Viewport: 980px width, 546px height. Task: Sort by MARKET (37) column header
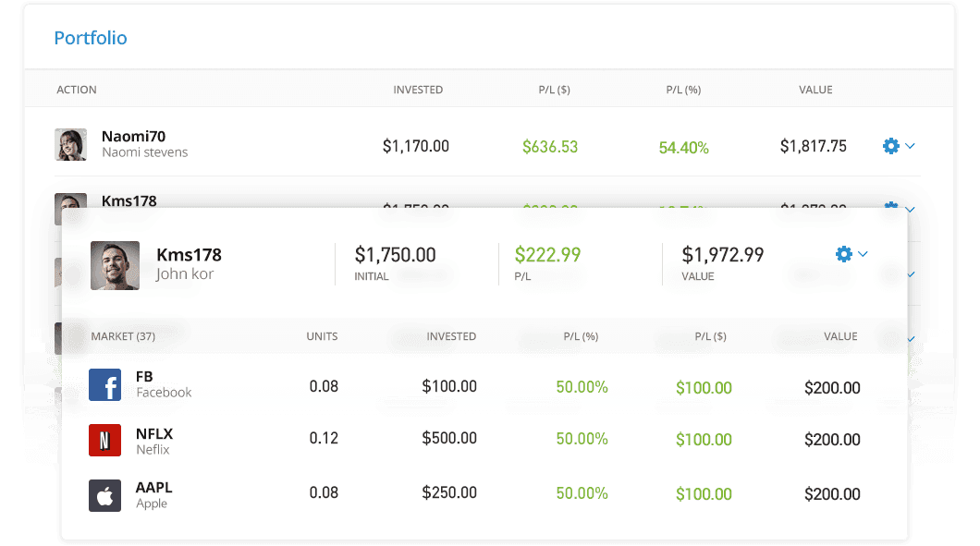click(123, 336)
